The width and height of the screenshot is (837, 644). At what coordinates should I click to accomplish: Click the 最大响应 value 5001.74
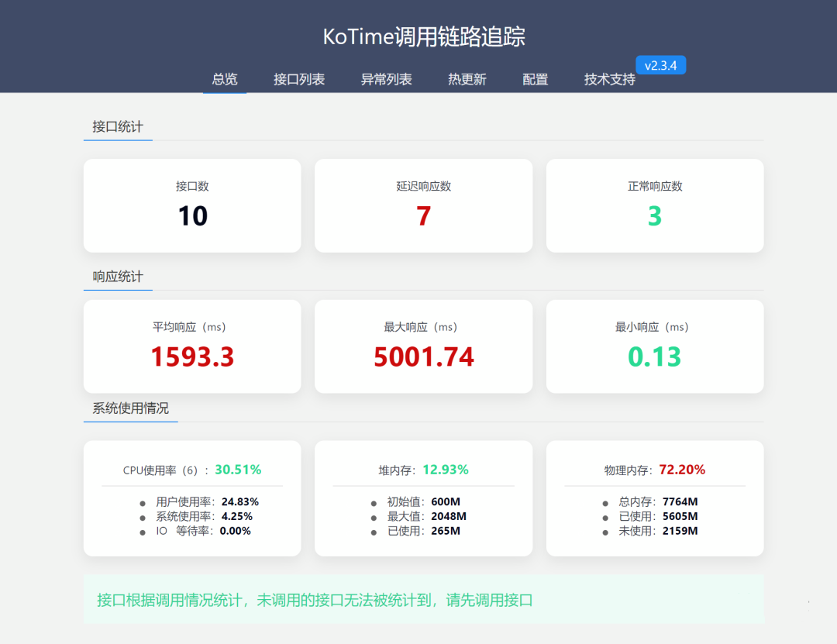click(x=423, y=356)
